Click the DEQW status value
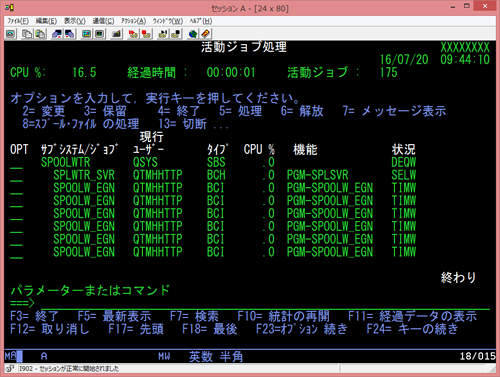The width and height of the screenshot is (500, 377). [x=404, y=162]
